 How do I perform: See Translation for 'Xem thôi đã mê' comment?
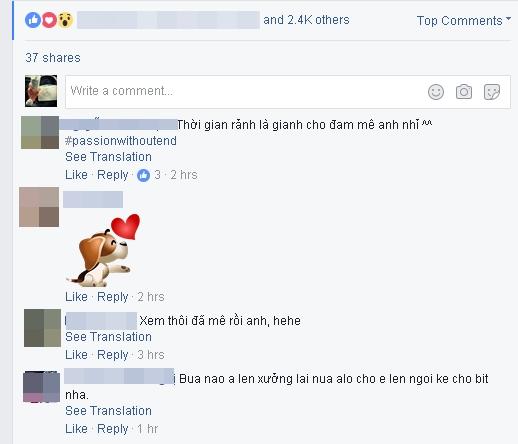coord(108,337)
